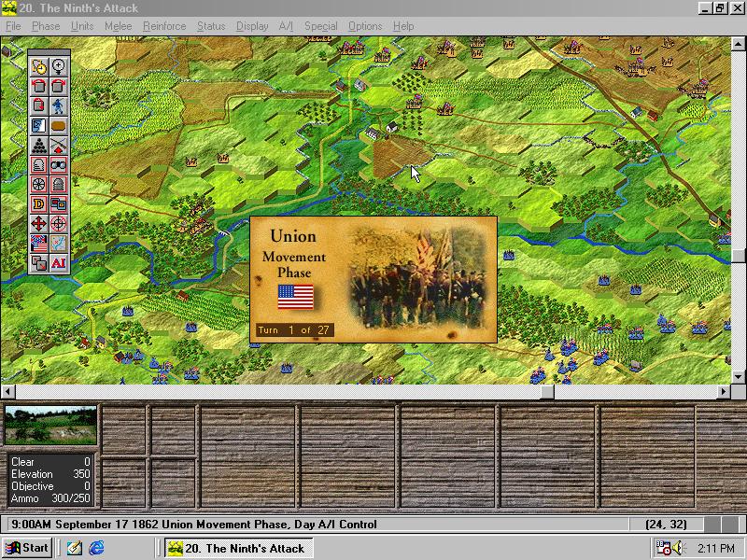
Task: Click the Ninth's Attack taskbar button
Action: coord(237,548)
